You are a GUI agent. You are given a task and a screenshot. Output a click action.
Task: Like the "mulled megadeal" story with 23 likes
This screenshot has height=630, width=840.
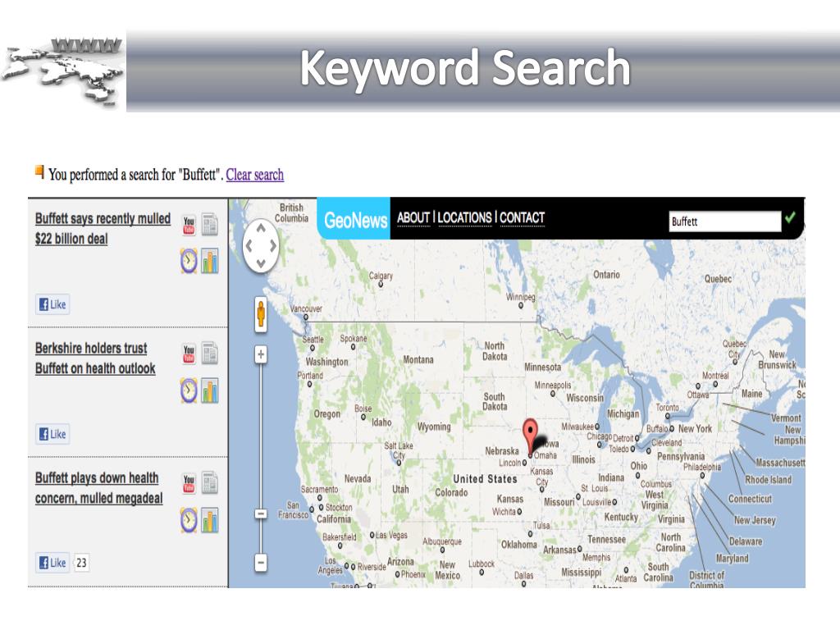click(x=52, y=563)
